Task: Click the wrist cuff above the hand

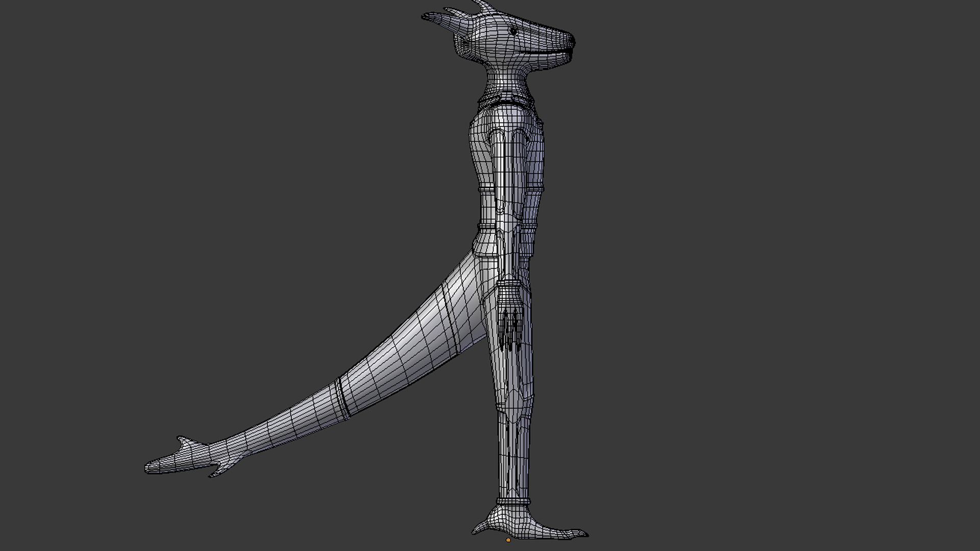Action: 509,282
